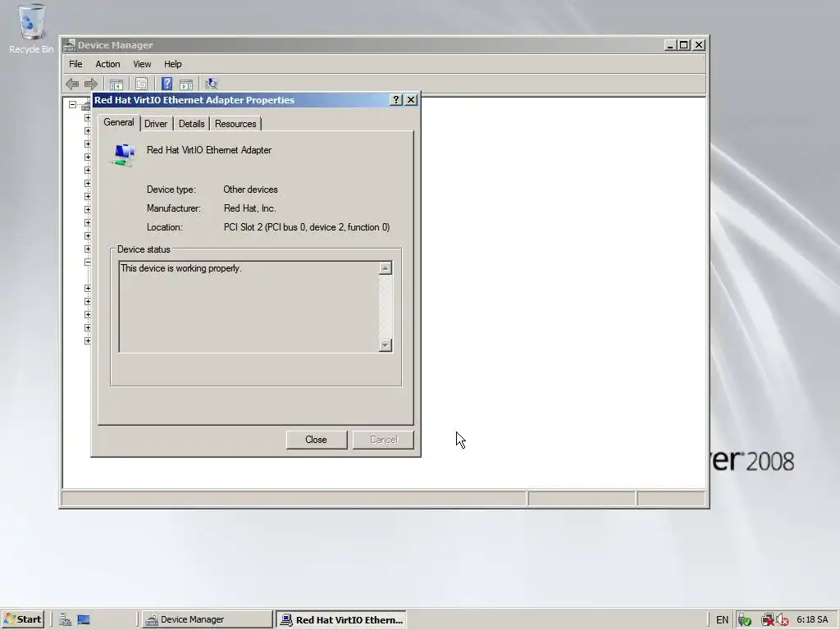Image resolution: width=840 pixels, height=630 pixels.
Task: Click 'This device is working properly.' status text
Action: pos(181,268)
